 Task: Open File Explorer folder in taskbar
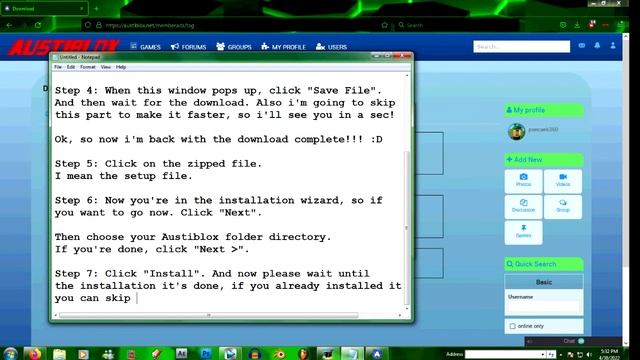pos(59,353)
